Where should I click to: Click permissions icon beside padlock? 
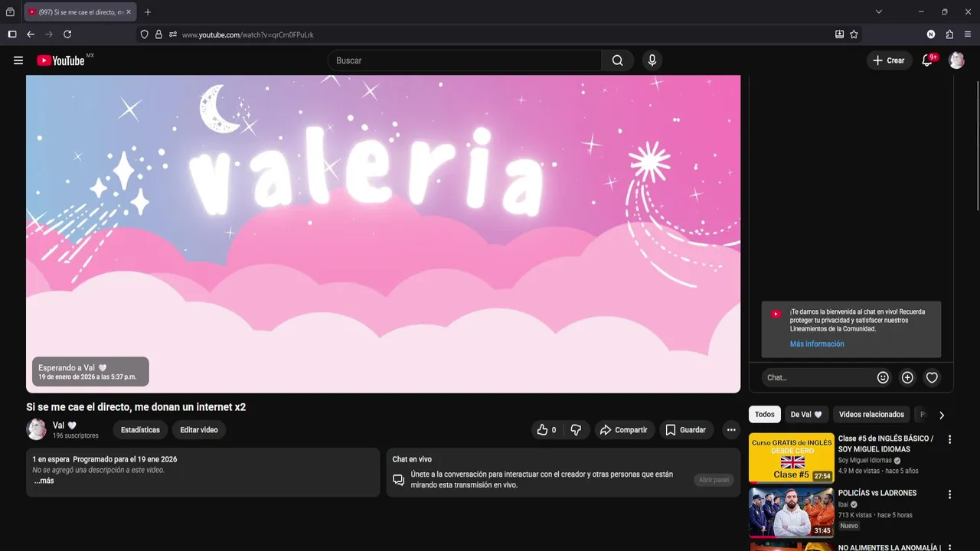point(173,34)
